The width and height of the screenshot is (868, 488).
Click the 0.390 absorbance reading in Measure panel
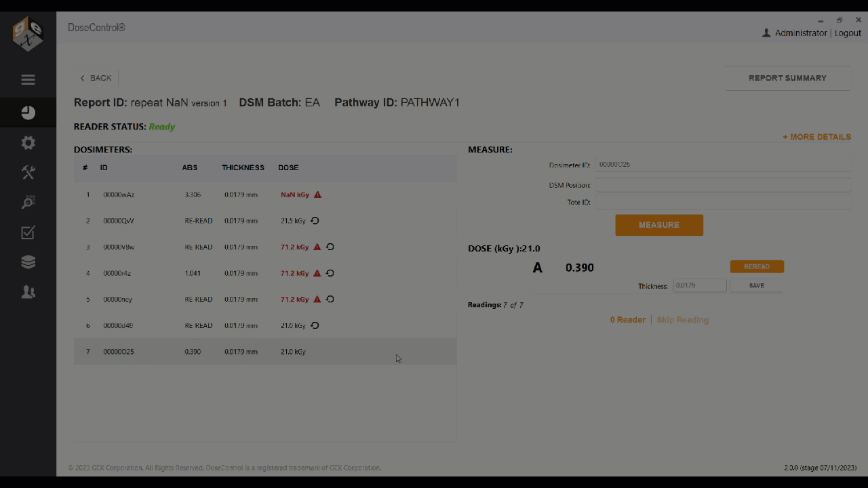[x=580, y=268]
